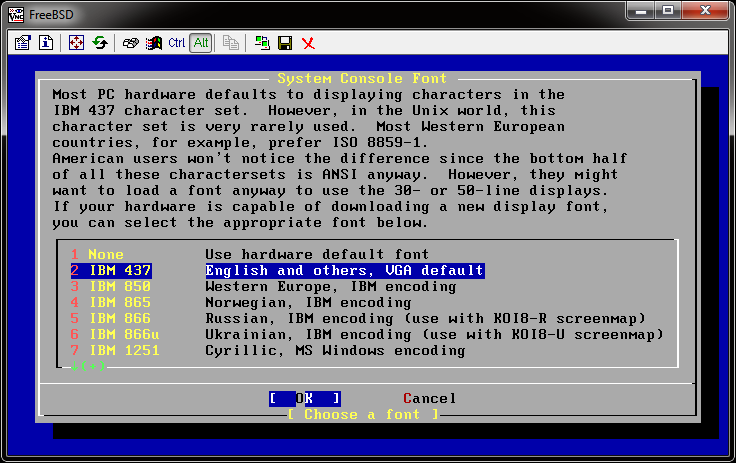Click the 'Choose a font' footer label
Screen dimensions: 736x463
click(363, 415)
